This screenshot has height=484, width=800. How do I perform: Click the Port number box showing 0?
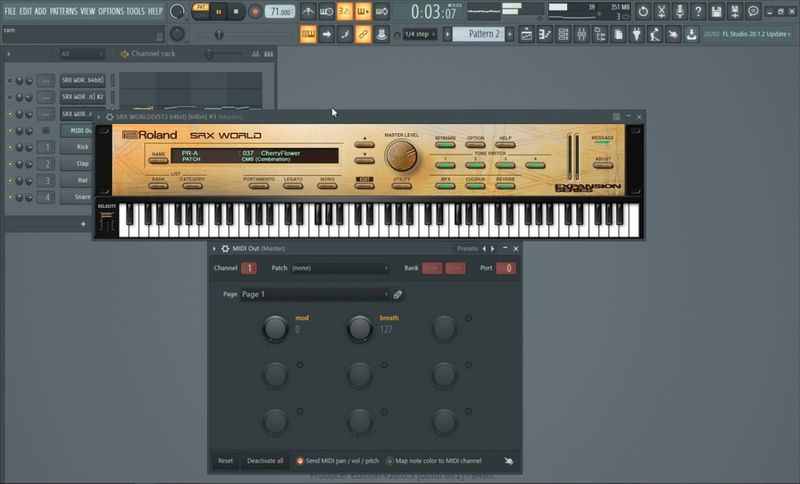[x=506, y=268]
